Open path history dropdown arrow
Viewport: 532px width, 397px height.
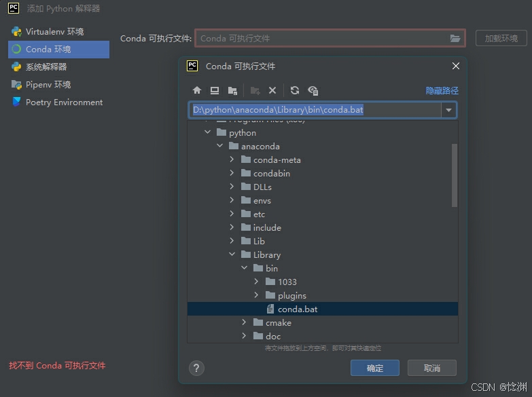point(448,110)
